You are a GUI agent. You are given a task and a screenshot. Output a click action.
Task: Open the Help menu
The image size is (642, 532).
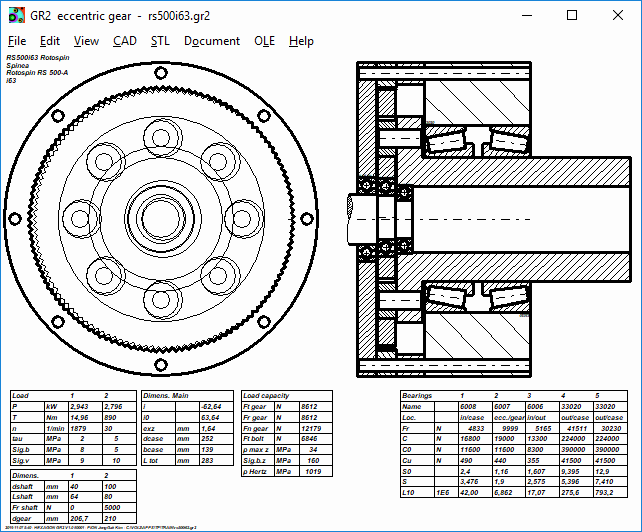[x=301, y=41]
